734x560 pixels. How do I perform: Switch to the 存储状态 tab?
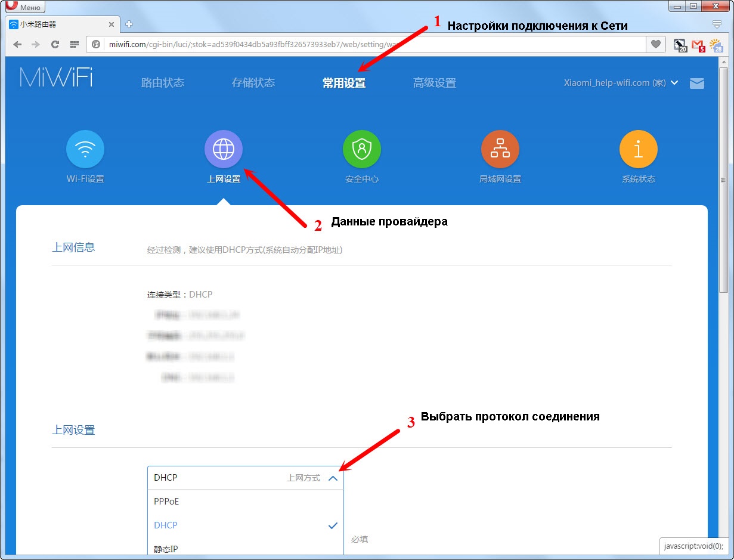(x=253, y=83)
